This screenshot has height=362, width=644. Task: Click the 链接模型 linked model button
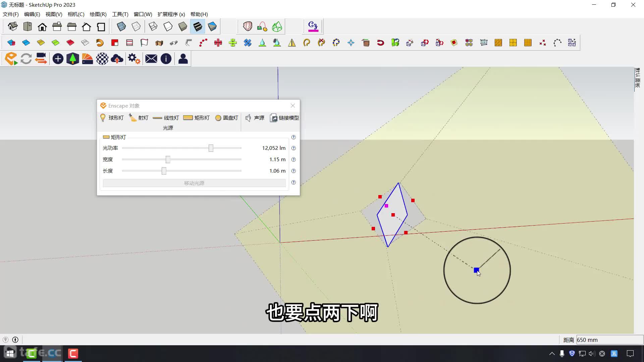284,118
